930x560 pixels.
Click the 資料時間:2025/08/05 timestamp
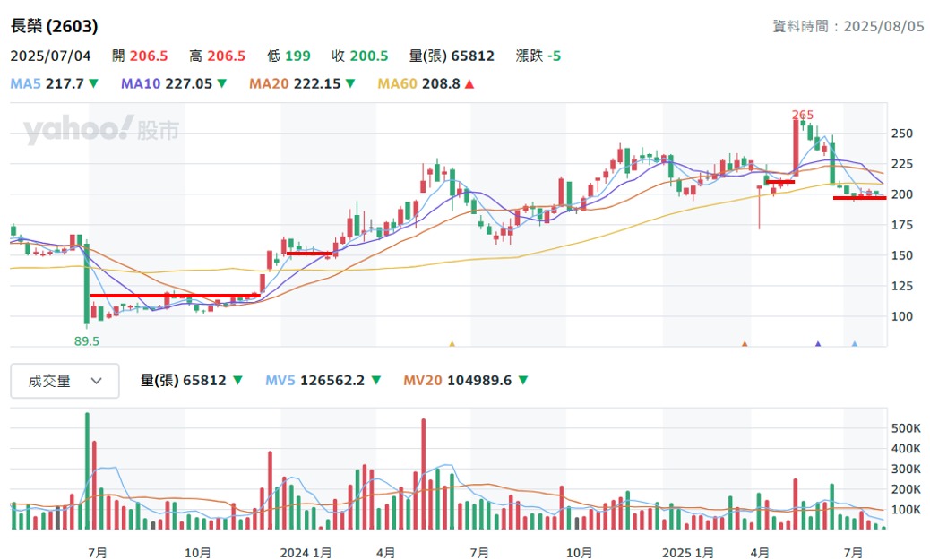point(848,26)
